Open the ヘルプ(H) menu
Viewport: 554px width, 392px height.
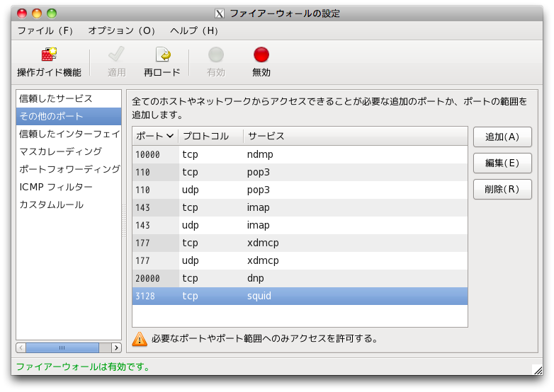(x=194, y=31)
